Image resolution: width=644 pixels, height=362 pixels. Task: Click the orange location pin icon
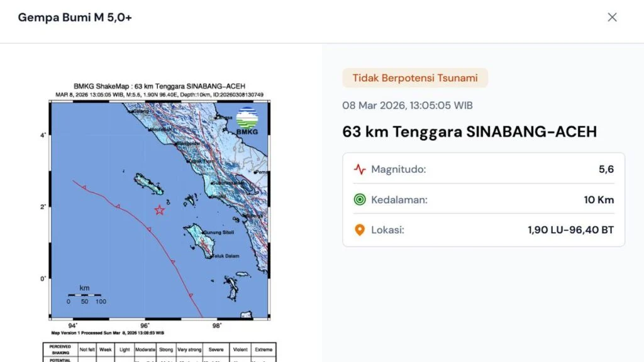tap(360, 230)
